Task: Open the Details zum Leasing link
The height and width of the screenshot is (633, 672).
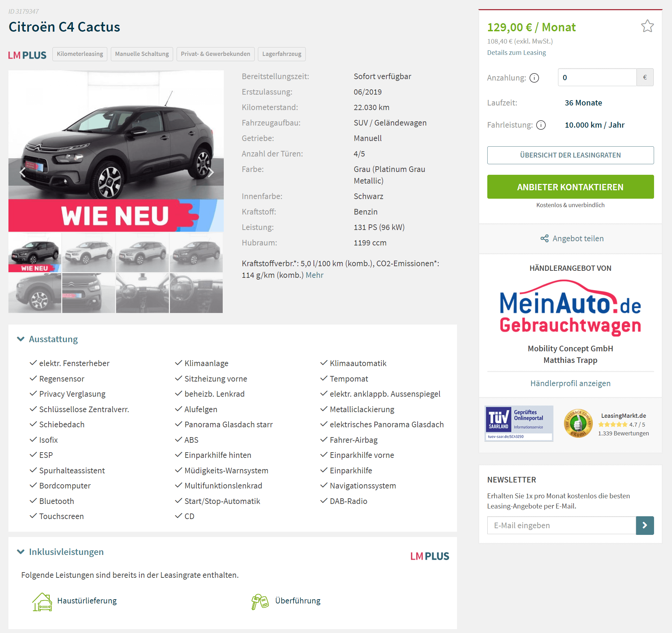Action: tap(516, 52)
